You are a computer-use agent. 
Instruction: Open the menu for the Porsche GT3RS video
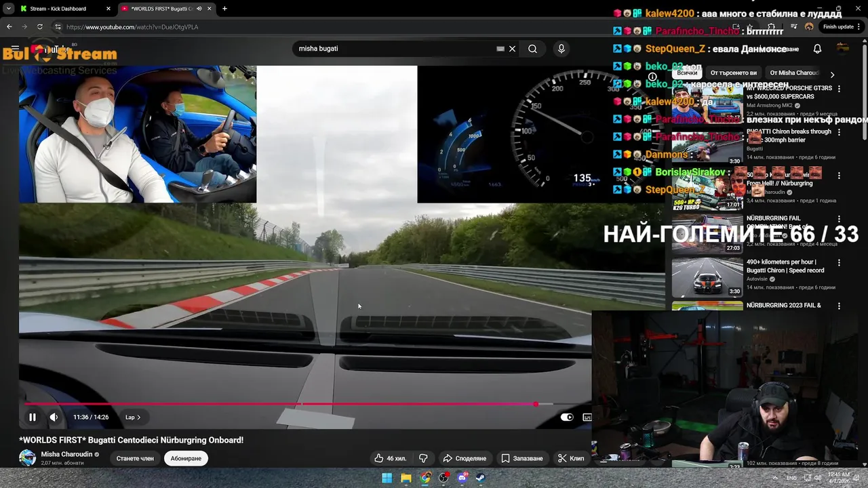coord(839,89)
